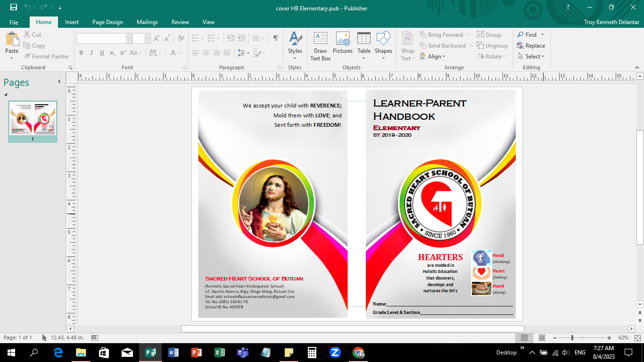The image size is (644, 362).
Task: Click the Ungroup objects button
Action: (x=492, y=46)
